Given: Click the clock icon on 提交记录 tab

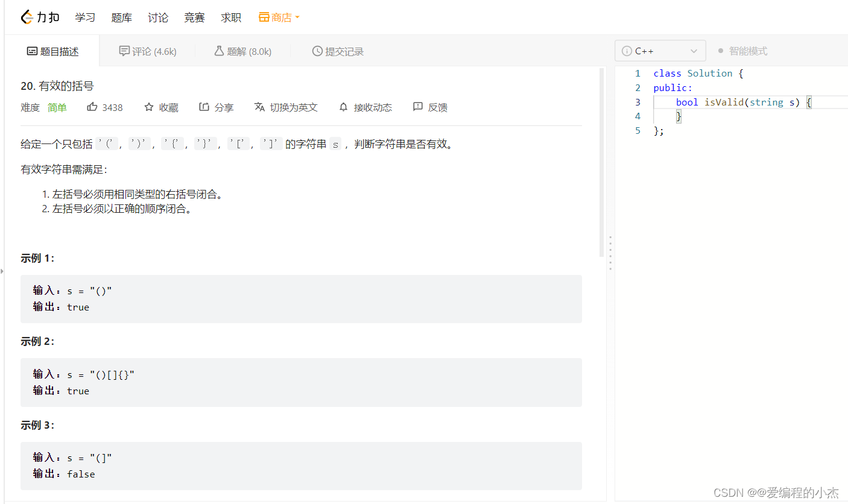Looking at the screenshot, I should click(317, 51).
